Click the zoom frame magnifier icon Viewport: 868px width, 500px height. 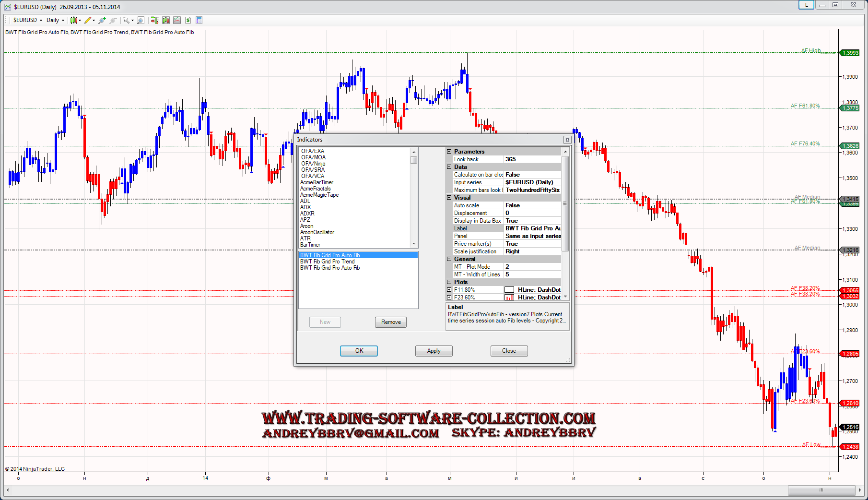141,20
